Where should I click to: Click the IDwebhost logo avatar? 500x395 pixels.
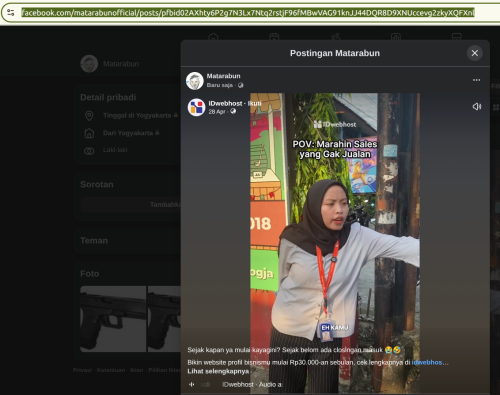(196, 107)
